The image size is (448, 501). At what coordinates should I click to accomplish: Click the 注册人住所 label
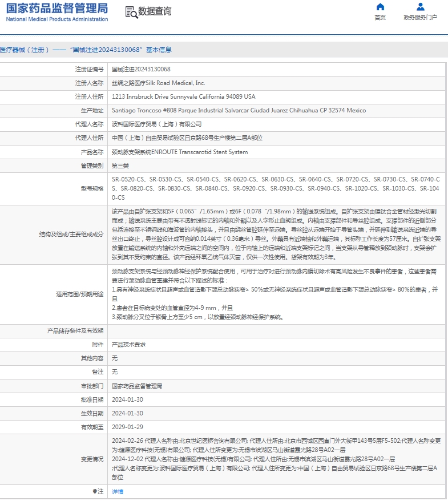pos(89,97)
